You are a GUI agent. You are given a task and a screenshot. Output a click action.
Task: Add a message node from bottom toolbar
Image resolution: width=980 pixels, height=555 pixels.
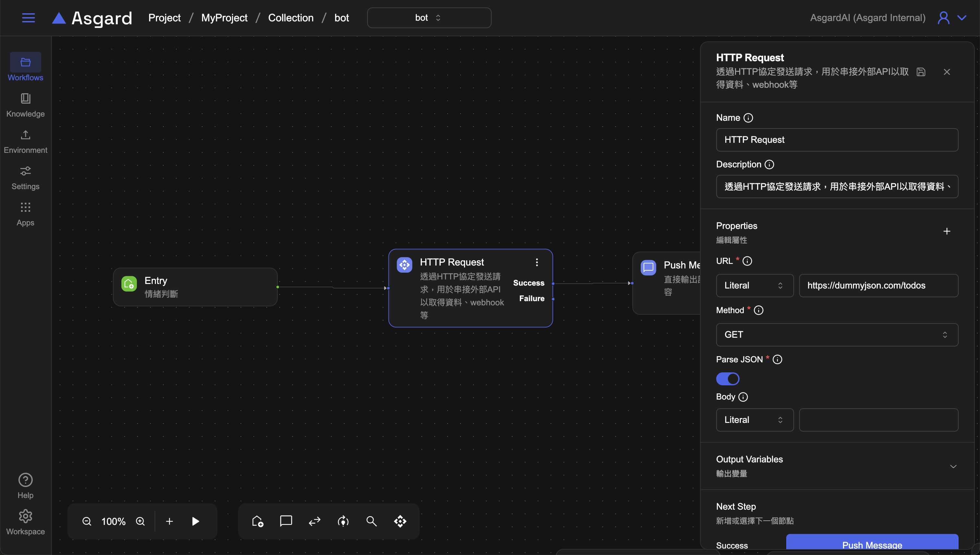286,521
